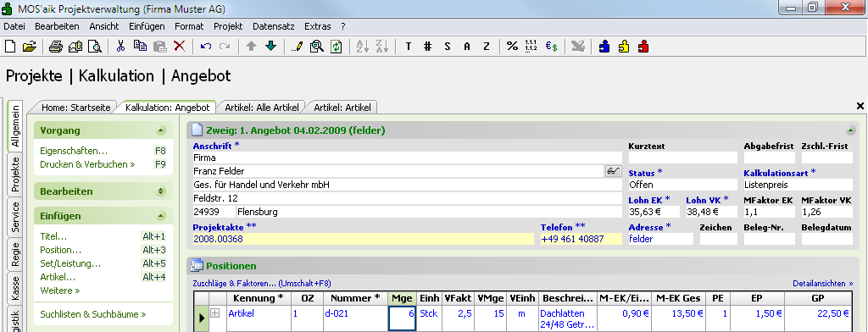The height and width of the screenshot is (332, 868).
Task: Click the Titel... insert link
Action: (x=53, y=236)
